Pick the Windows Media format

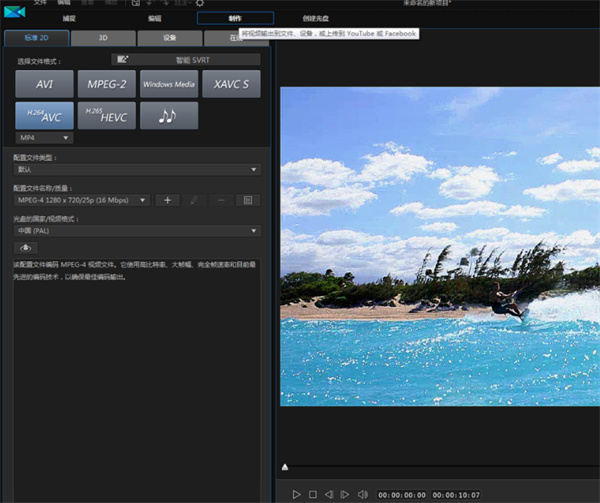(x=169, y=84)
